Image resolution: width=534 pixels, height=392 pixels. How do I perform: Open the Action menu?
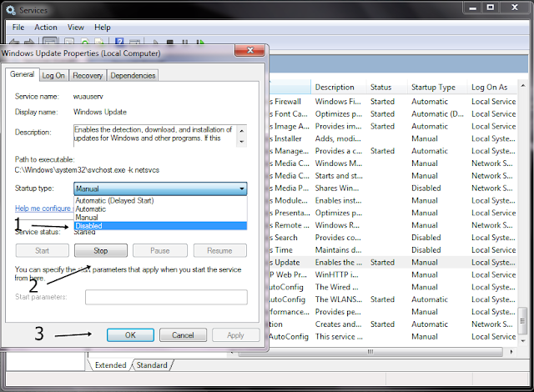coord(46,28)
